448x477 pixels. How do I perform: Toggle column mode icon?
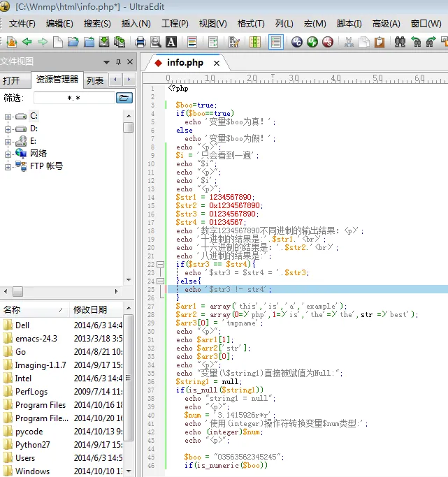[255, 42]
